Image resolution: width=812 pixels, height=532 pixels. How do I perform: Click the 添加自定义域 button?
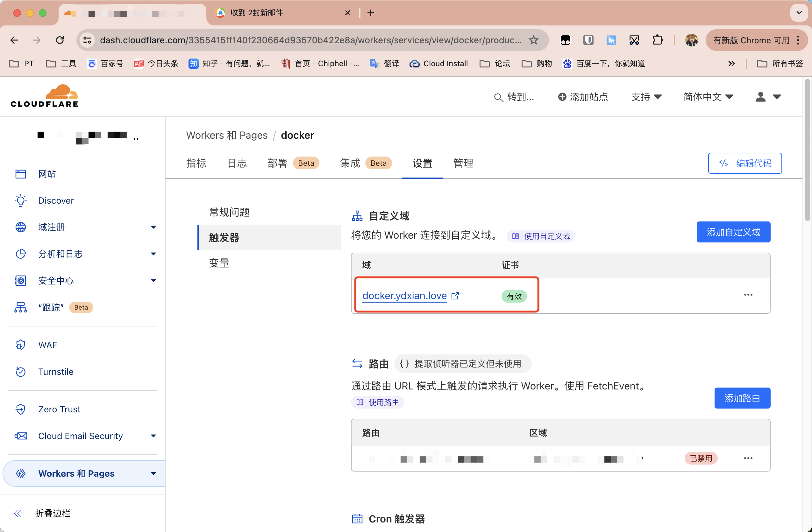pyautogui.click(x=733, y=232)
